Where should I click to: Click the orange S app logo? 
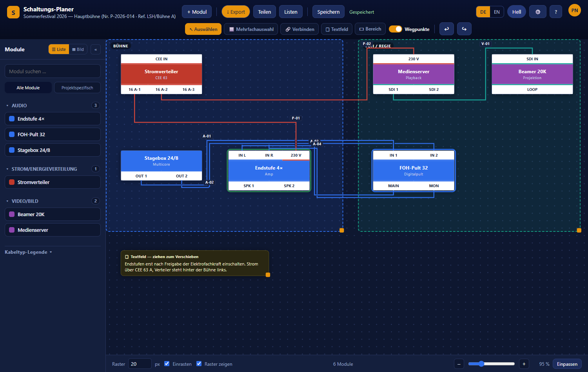(x=13, y=12)
